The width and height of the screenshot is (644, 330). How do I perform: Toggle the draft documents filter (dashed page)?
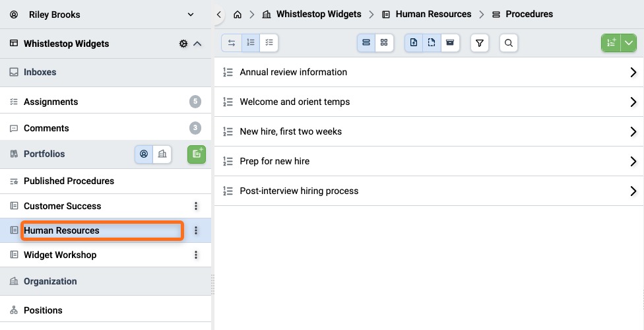[432, 43]
